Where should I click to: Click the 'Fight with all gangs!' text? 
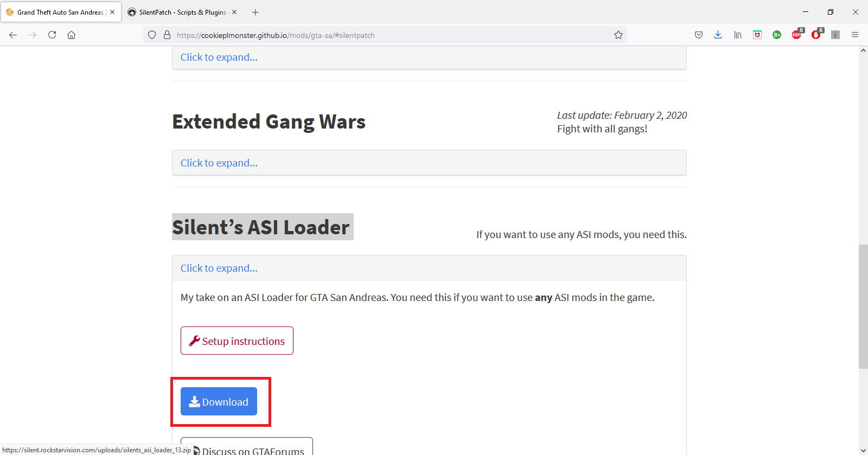point(602,129)
